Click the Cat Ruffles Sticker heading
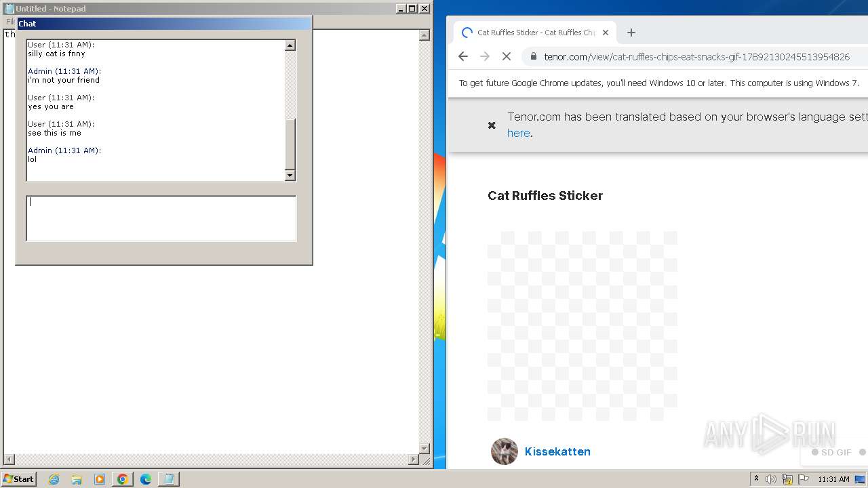 [x=545, y=195]
